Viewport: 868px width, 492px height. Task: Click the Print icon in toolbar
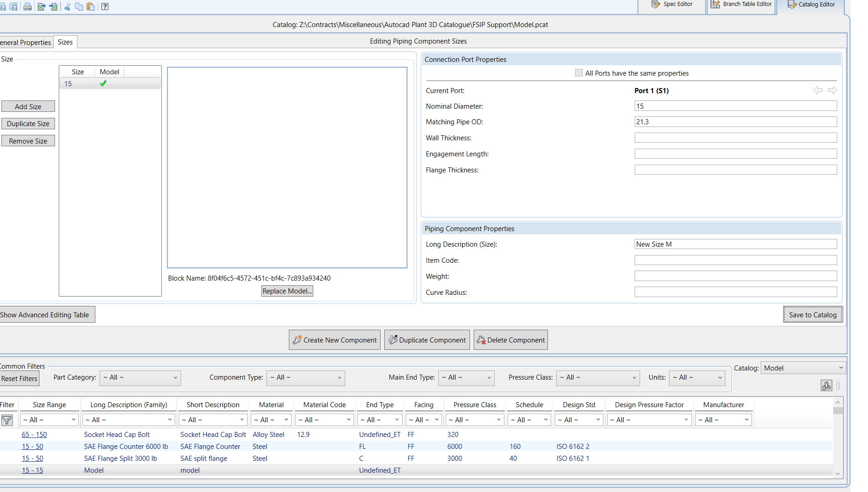point(28,6)
